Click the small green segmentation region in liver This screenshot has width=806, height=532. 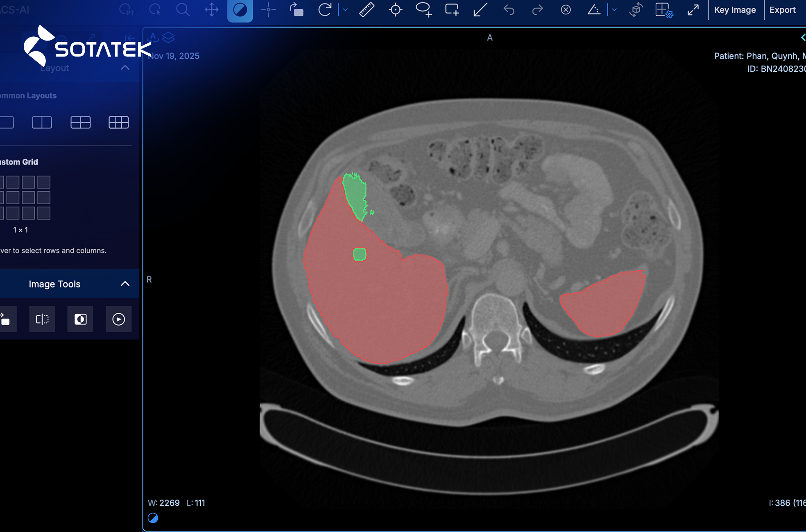360,254
